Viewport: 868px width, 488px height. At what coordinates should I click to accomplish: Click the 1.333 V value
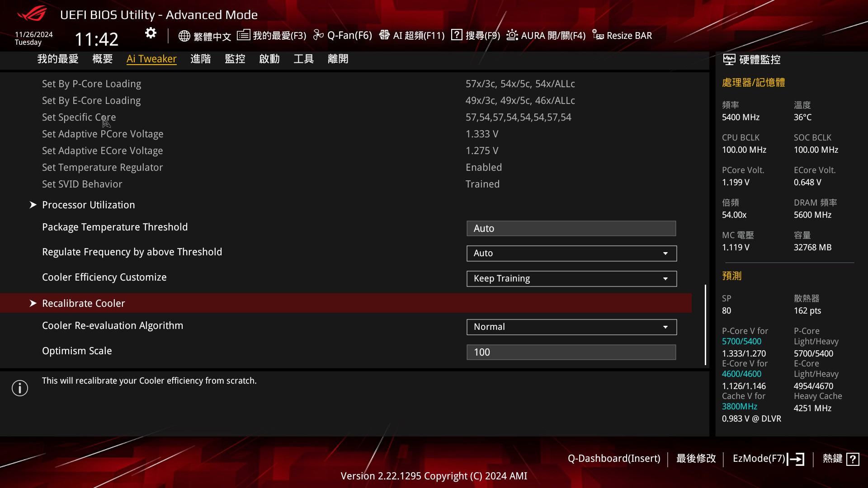(482, 134)
